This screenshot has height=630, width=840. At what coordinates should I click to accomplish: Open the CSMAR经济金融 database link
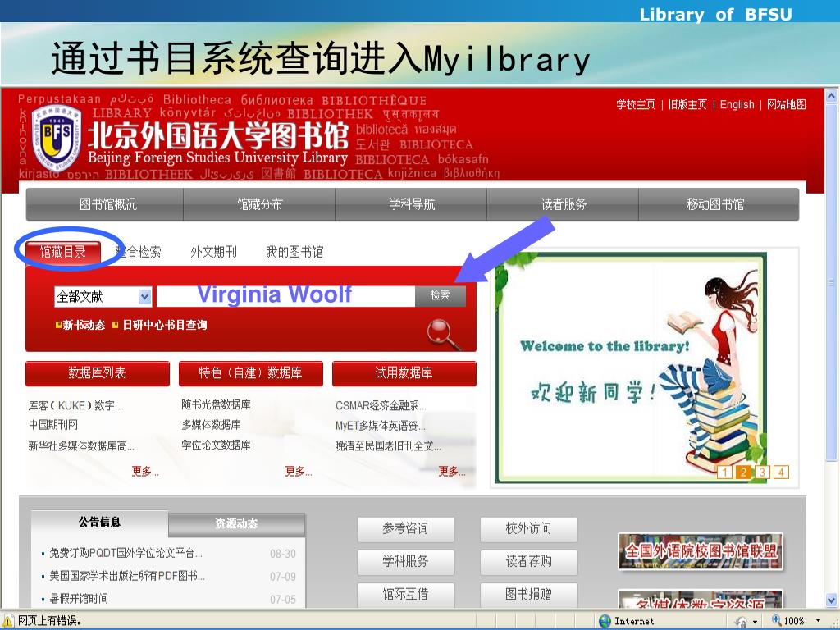pyautogui.click(x=381, y=405)
